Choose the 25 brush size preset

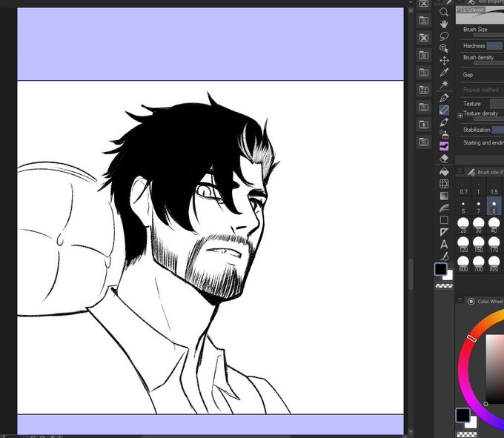point(463,225)
